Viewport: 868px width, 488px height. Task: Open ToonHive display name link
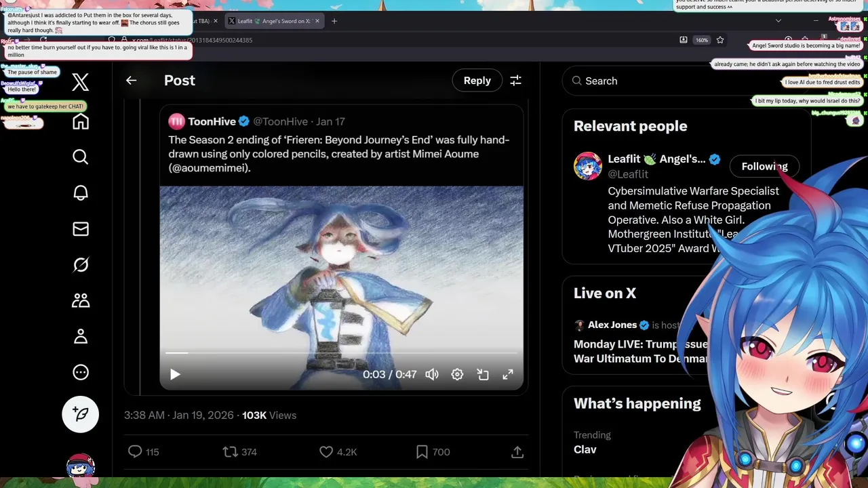[212, 121]
